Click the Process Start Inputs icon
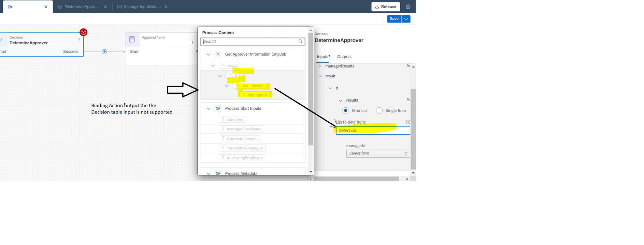This screenshot has width=644, height=245. pos(218,108)
